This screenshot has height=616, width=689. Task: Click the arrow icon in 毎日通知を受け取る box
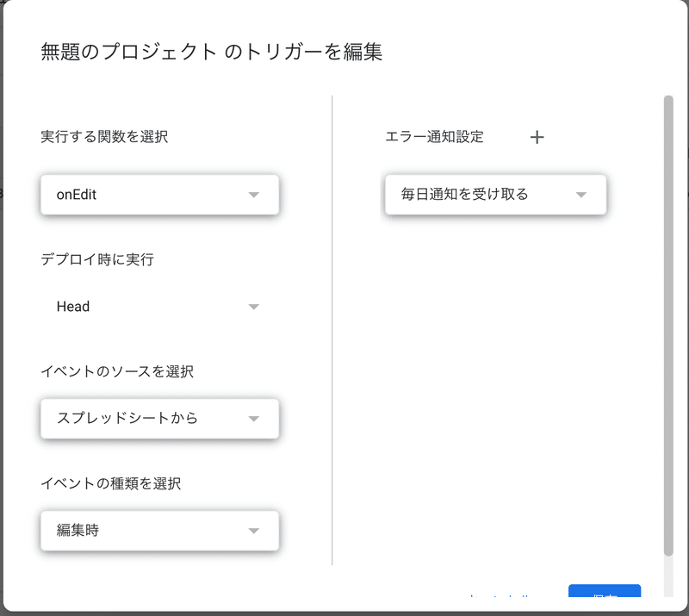[x=580, y=195]
